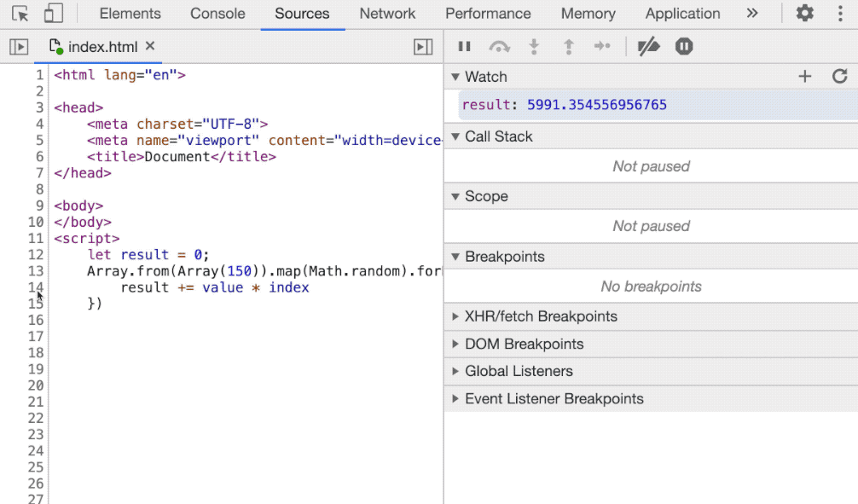Open the three-dot customize menu
Screen dimensions: 858x504
pyautogui.click(x=840, y=14)
